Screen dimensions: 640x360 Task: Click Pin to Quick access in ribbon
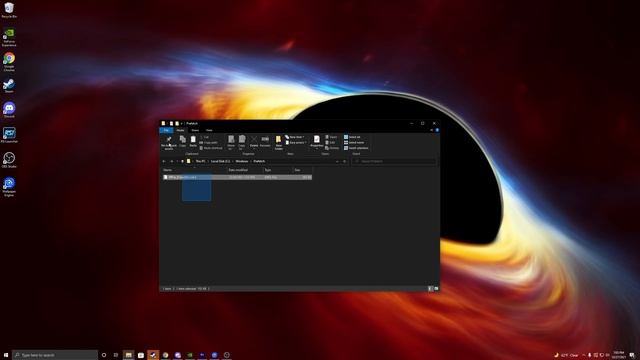[169, 142]
